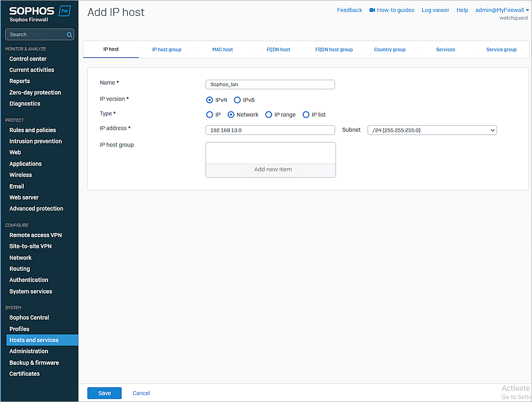Open the Log viewer link
The width and height of the screenshot is (532, 402).
435,9
